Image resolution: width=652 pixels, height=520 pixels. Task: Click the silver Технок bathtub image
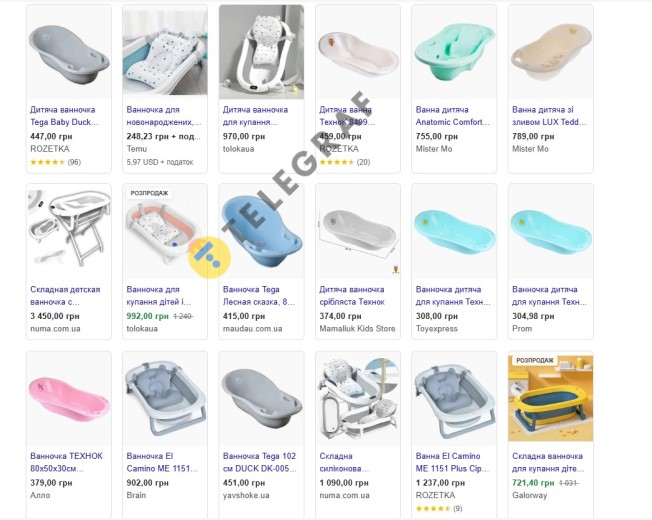358,232
